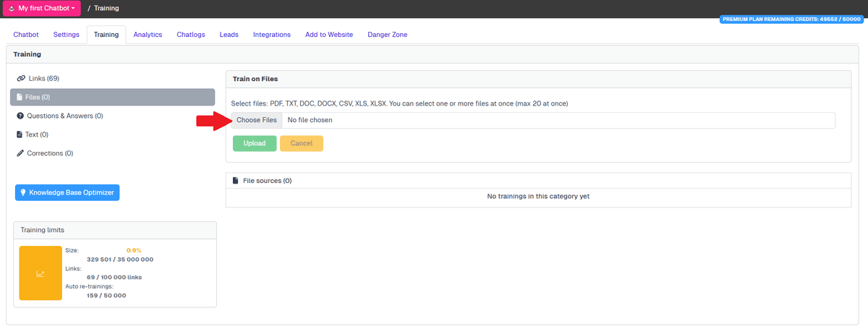Open the My first Chatbot dropdown
Viewport: 868px width, 329px height.
(x=41, y=8)
